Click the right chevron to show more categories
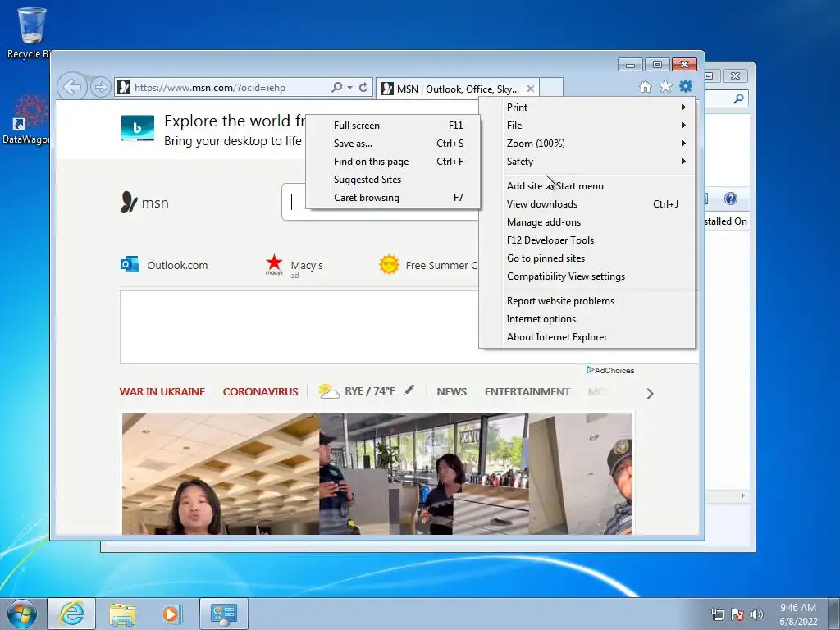The height and width of the screenshot is (630, 840). [650, 394]
